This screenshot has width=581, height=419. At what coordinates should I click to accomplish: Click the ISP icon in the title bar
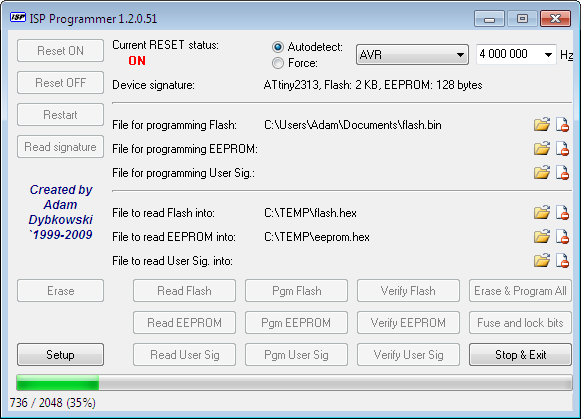[18, 18]
